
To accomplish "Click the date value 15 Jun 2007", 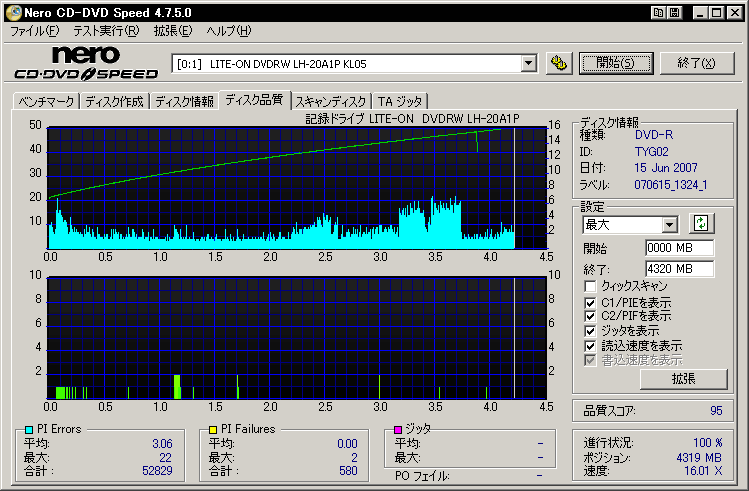I will click(x=666, y=168).
